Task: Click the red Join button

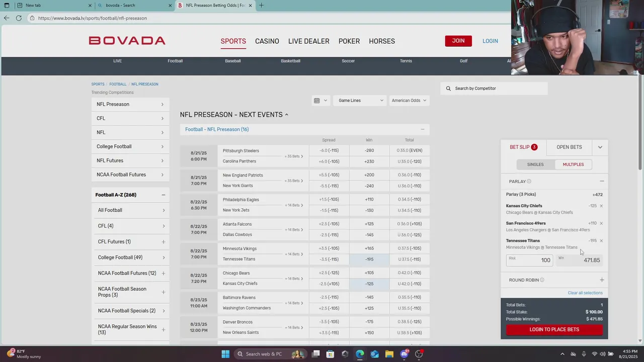Action: click(x=458, y=41)
